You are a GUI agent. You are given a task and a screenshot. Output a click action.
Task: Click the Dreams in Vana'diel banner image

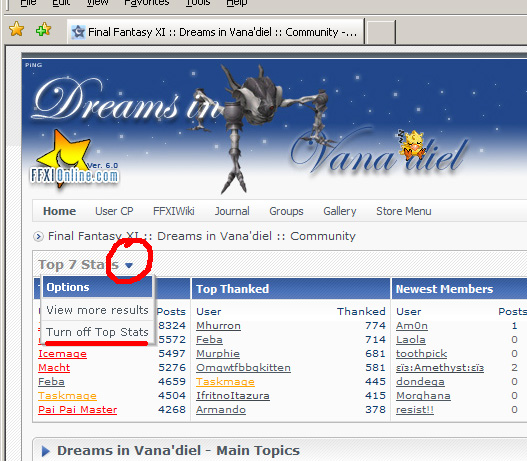click(x=274, y=127)
